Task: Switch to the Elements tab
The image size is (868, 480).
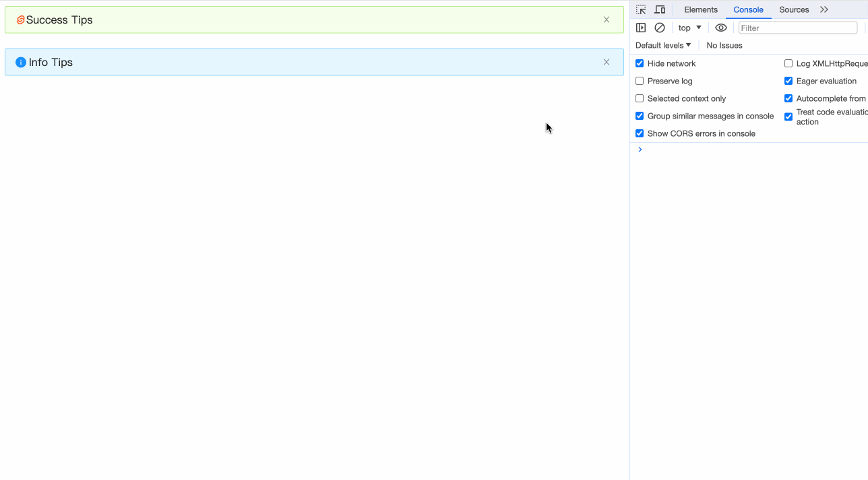Action: tap(701, 9)
